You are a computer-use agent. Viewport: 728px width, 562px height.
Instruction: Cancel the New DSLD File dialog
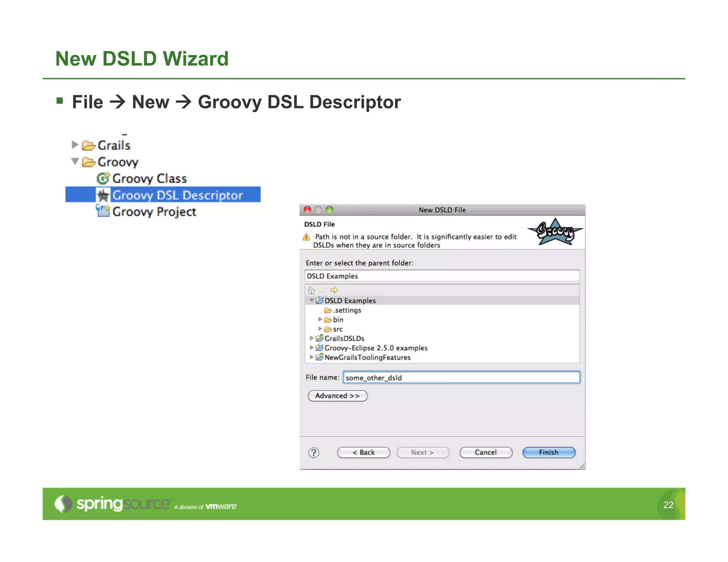click(x=486, y=453)
